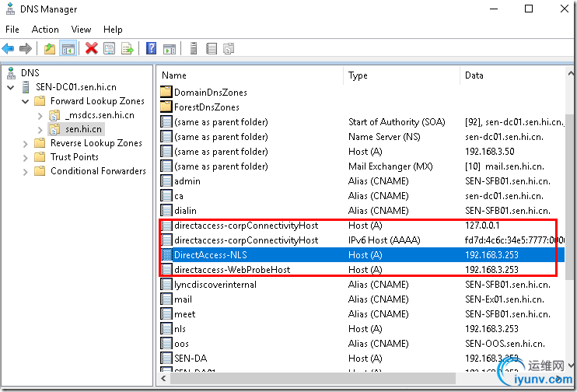Click the last toolbar icon with stacked documents
577x392 pixels.
[x=229, y=48]
